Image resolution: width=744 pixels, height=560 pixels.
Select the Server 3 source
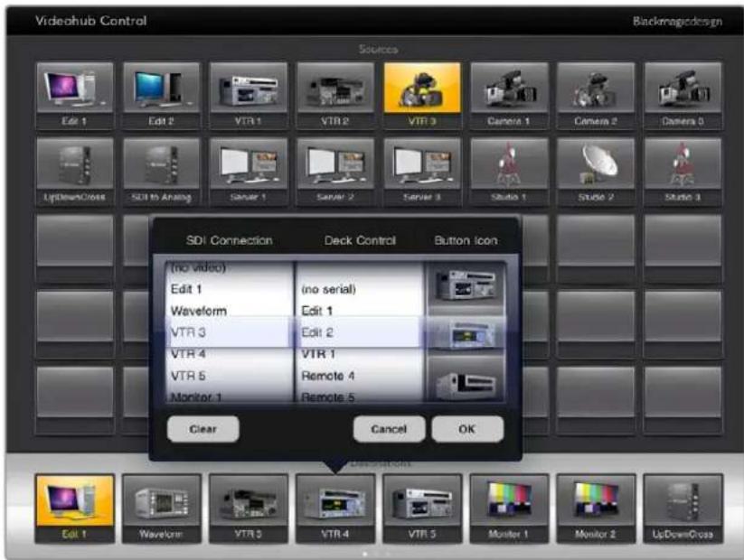pos(422,172)
